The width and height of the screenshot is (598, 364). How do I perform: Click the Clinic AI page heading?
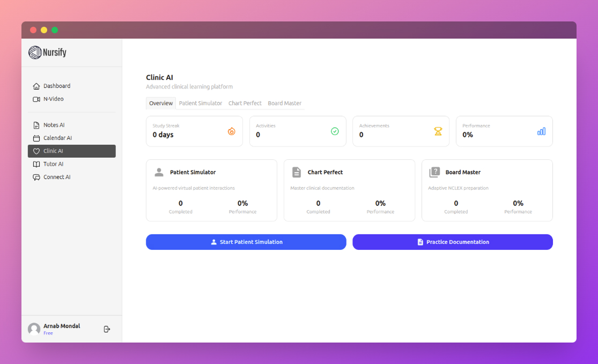point(159,77)
